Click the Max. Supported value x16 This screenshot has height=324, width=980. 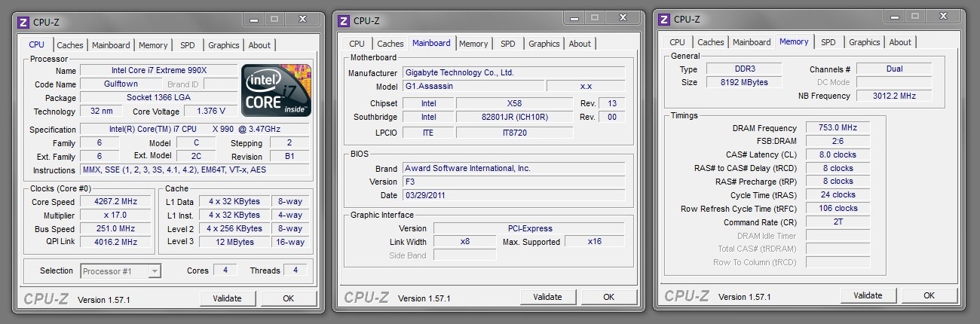click(595, 242)
